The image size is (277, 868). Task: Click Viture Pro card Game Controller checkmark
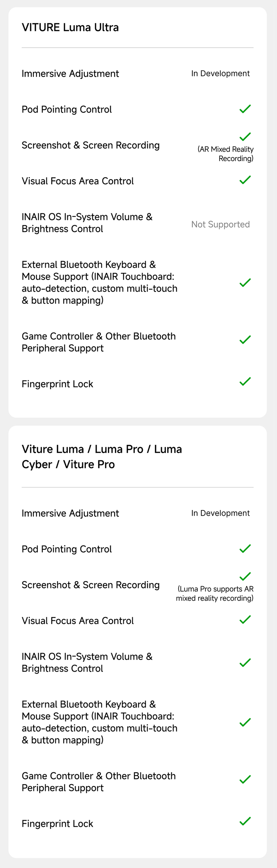pos(245,779)
